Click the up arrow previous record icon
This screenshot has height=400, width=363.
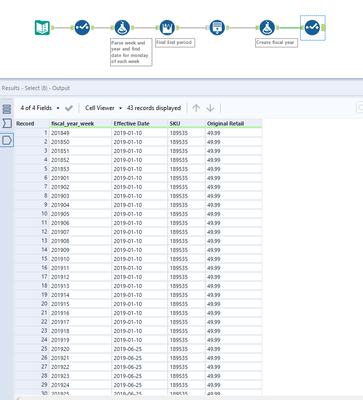pos(196,108)
